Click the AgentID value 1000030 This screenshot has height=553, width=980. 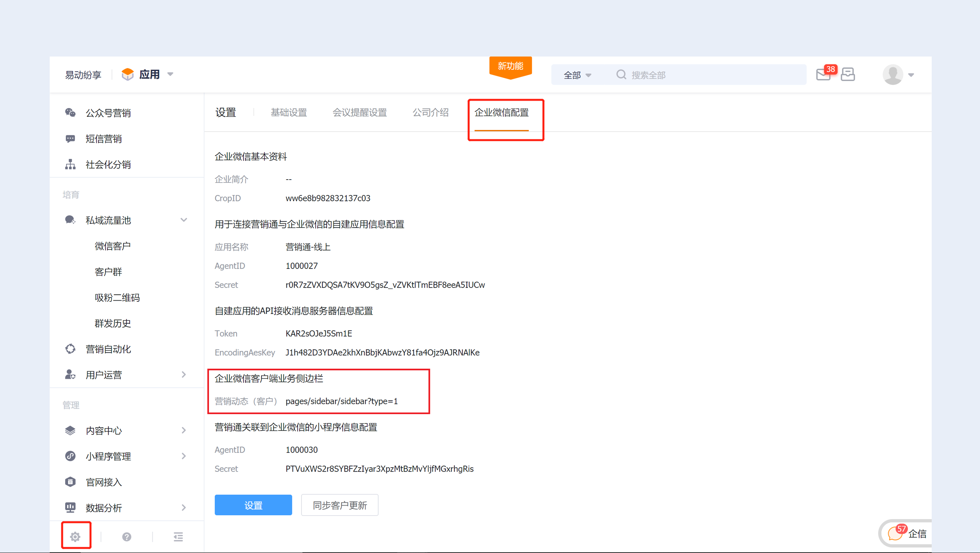point(302,450)
